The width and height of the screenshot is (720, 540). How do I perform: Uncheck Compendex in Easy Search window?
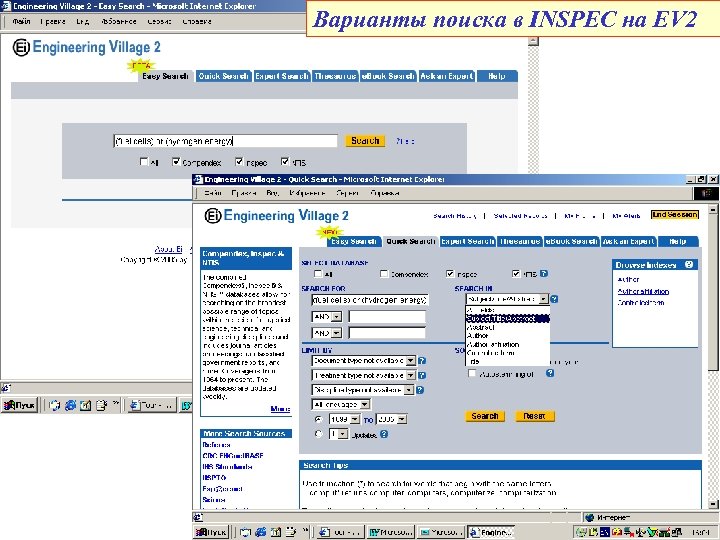(176, 162)
